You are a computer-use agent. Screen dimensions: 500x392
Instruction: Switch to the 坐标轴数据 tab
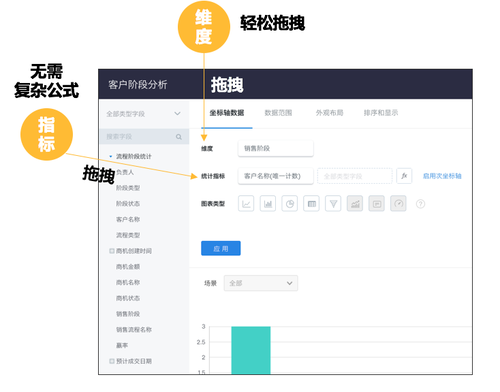pyautogui.click(x=227, y=113)
